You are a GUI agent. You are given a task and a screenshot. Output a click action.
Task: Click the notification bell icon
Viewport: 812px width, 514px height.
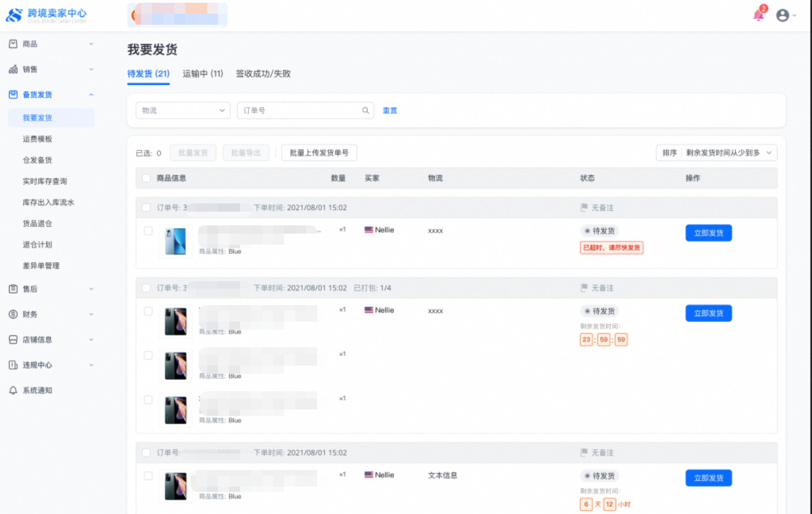(758, 16)
